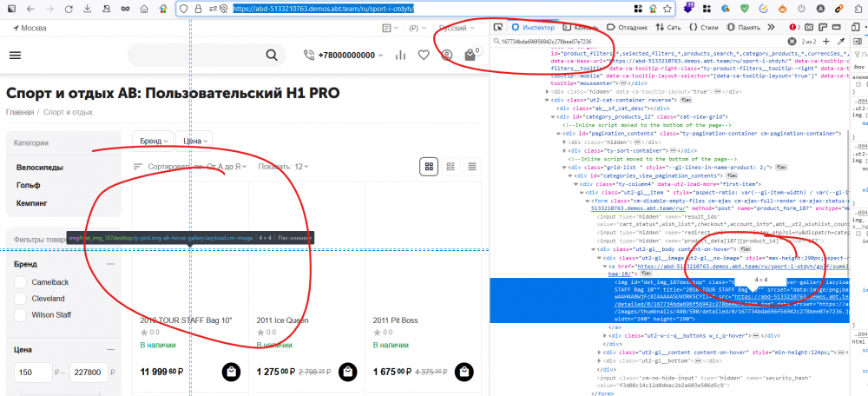The height and width of the screenshot is (396, 868).
Task: Open the Русский language selector
Action: tap(444, 28)
